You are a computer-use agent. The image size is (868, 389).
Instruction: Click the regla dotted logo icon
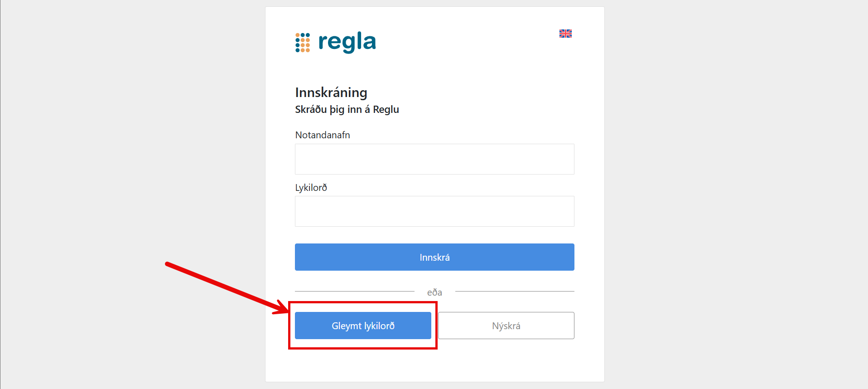[303, 43]
